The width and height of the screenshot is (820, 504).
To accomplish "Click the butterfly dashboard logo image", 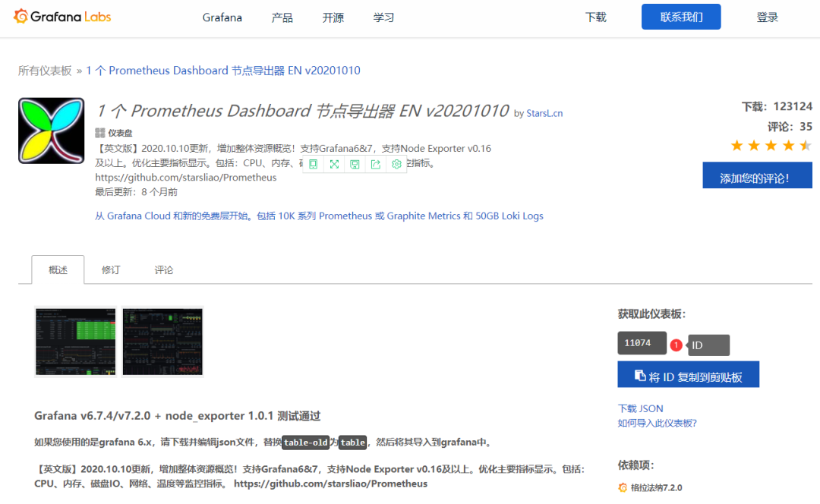I will (x=52, y=131).
